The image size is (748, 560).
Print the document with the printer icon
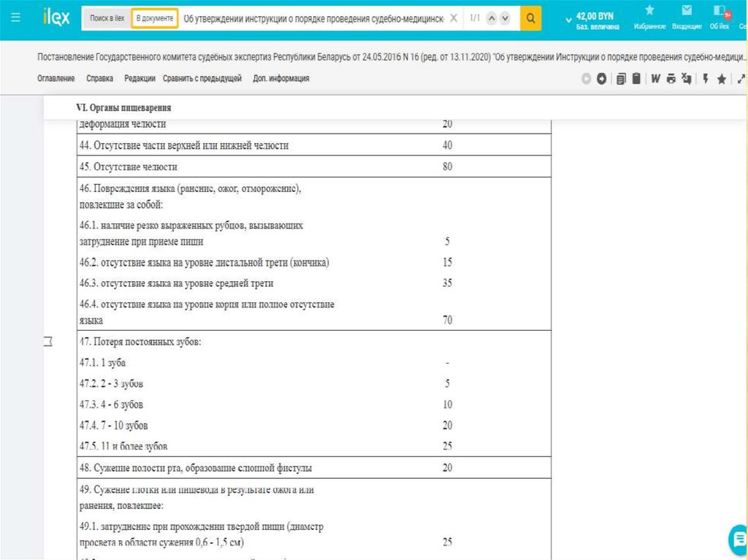pos(671,79)
